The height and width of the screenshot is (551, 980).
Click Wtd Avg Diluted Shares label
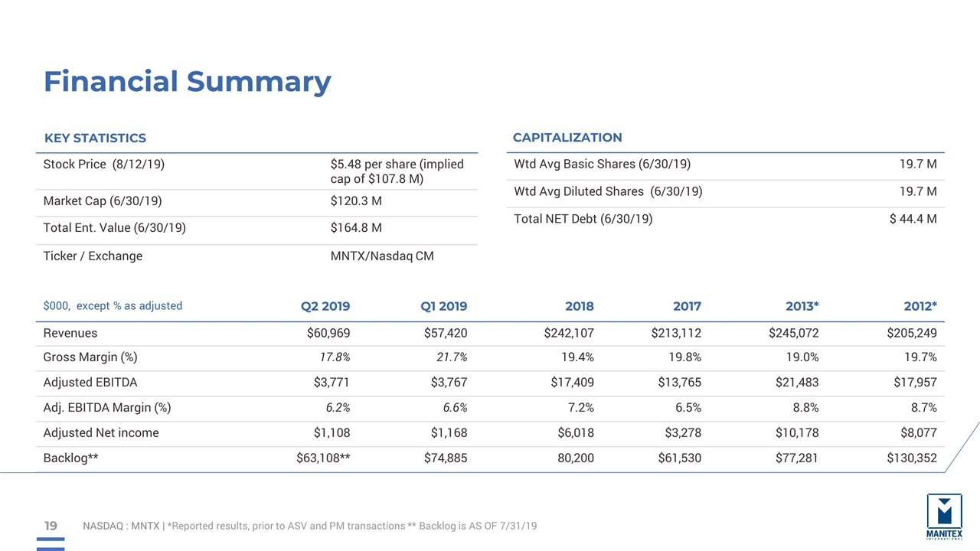pos(608,191)
